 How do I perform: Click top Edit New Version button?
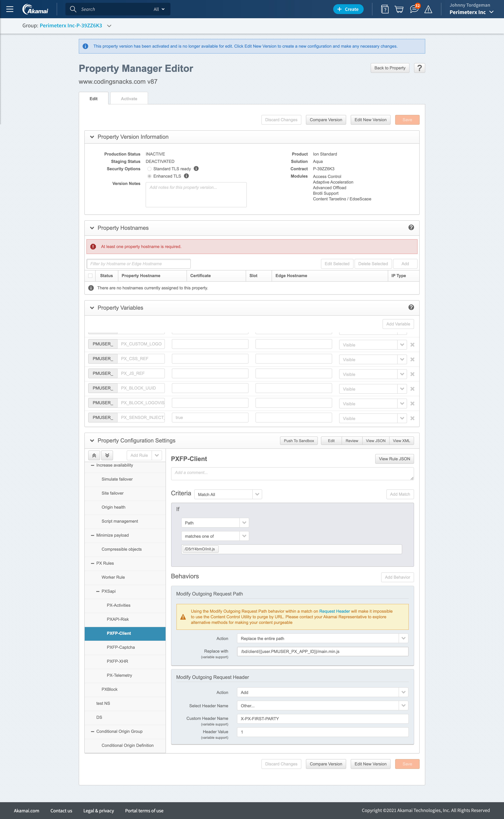(370, 120)
